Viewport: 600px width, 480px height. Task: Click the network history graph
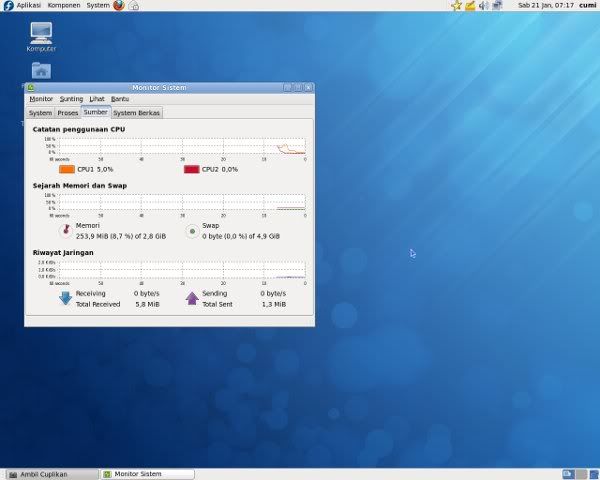click(x=182, y=269)
